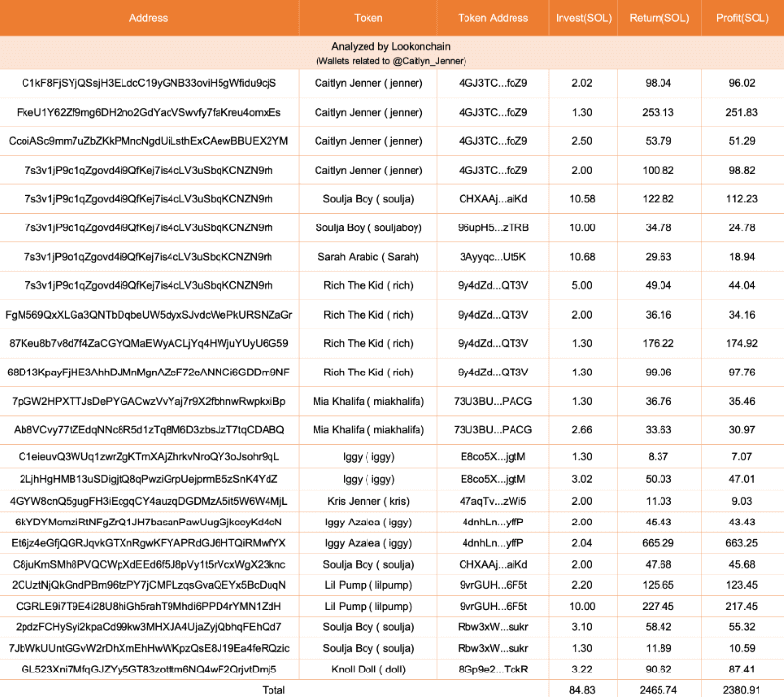
Task: Select total invest value 84.83
Action: [x=582, y=690]
